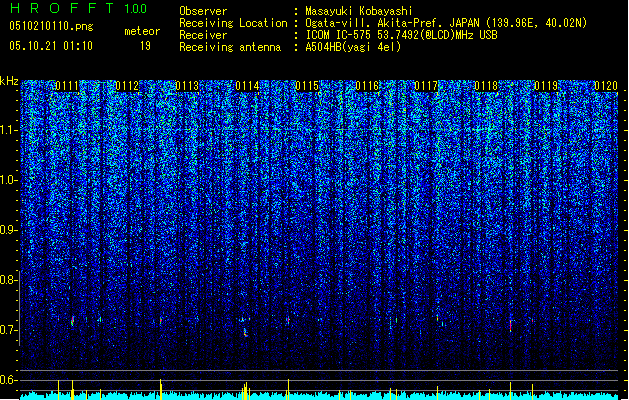
Task: Click the meteor echo below the 0114 marker
Action: (246, 332)
